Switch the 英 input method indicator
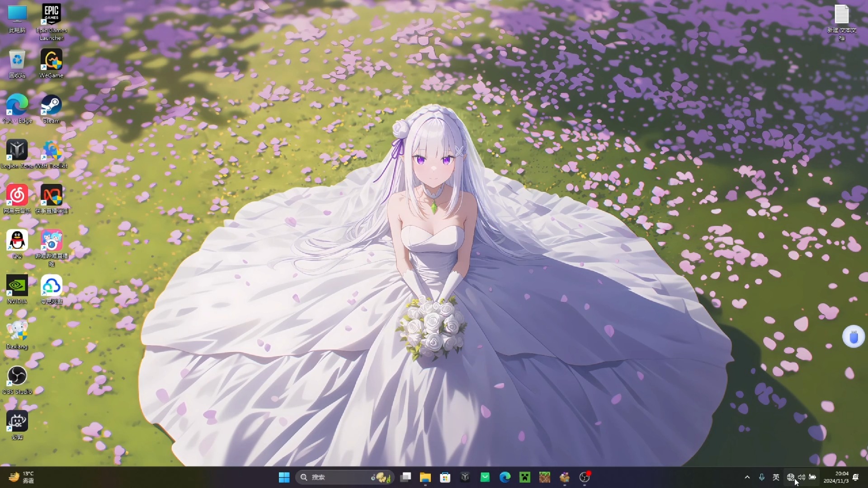 [776, 477]
